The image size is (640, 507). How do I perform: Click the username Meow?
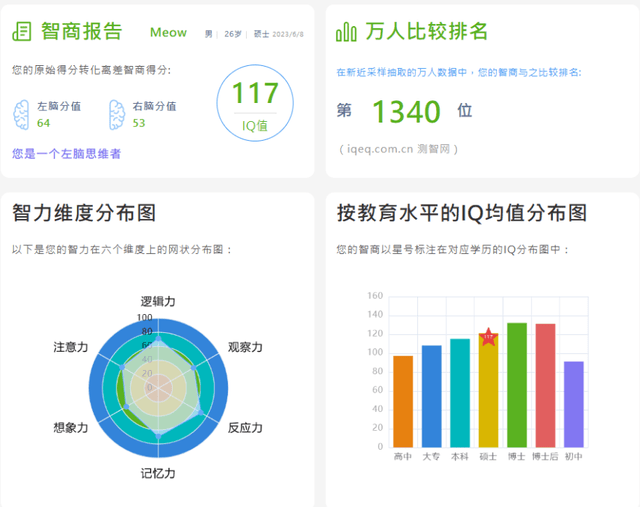coord(168,32)
